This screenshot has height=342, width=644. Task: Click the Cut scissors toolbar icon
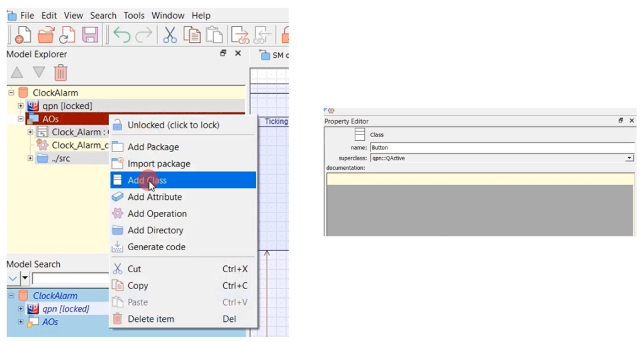[170, 35]
